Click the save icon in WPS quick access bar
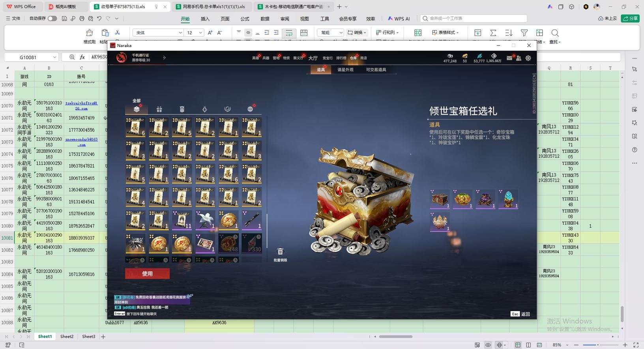The width and height of the screenshot is (644, 349). 64,19
